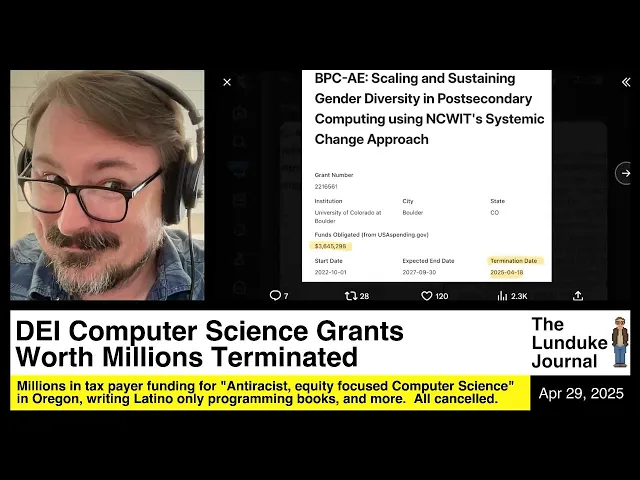Select the highlighted amount $3,645,298
This screenshot has width=640, height=480.
(330, 246)
